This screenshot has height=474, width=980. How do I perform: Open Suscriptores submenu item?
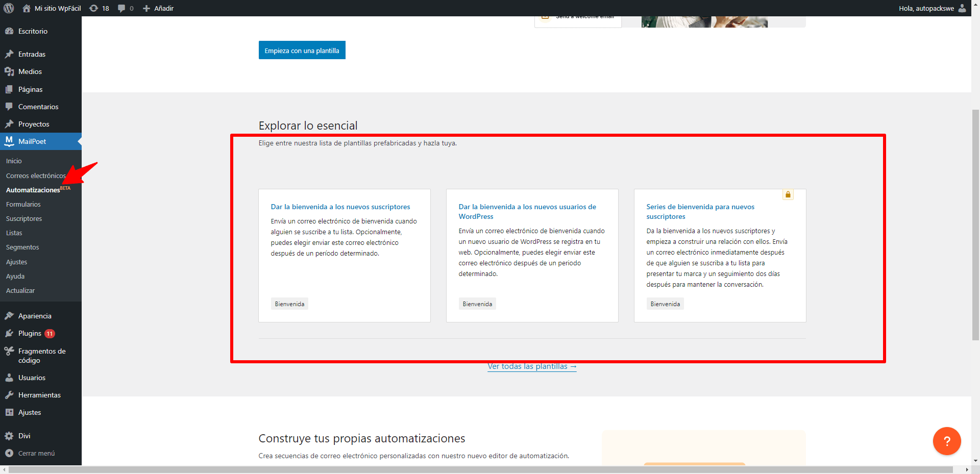[x=24, y=218]
